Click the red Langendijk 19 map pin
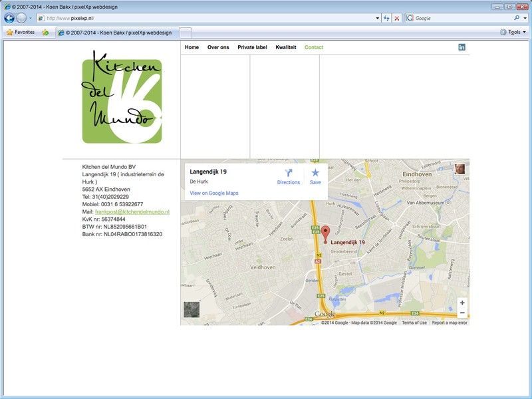This screenshot has height=399, width=532. click(x=325, y=234)
